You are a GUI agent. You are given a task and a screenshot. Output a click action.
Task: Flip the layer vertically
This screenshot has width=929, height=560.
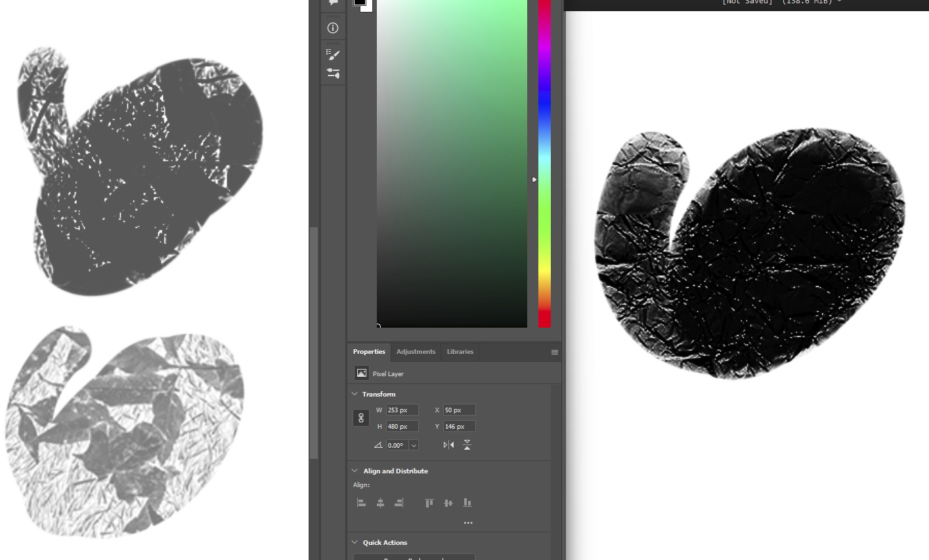coord(467,444)
